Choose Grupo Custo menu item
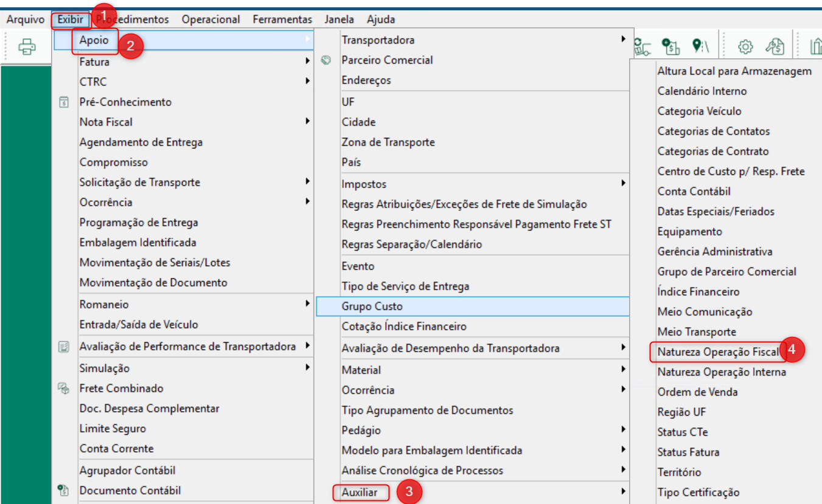This screenshot has width=822, height=504. click(x=472, y=306)
